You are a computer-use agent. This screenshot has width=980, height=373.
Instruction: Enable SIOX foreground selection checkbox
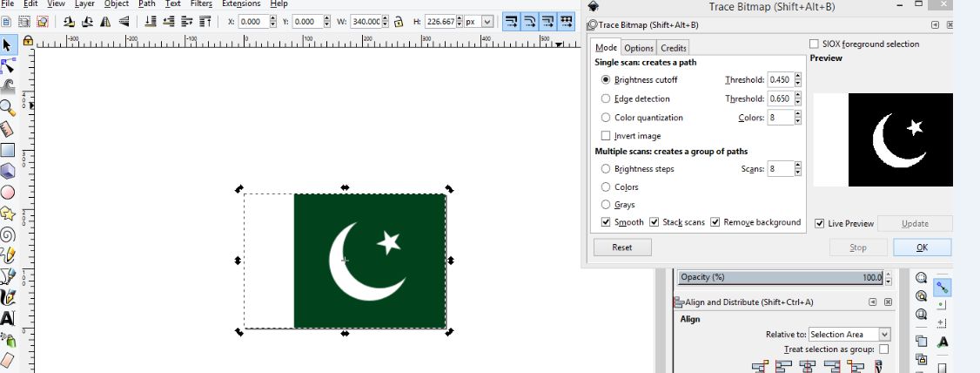[814, 44]
